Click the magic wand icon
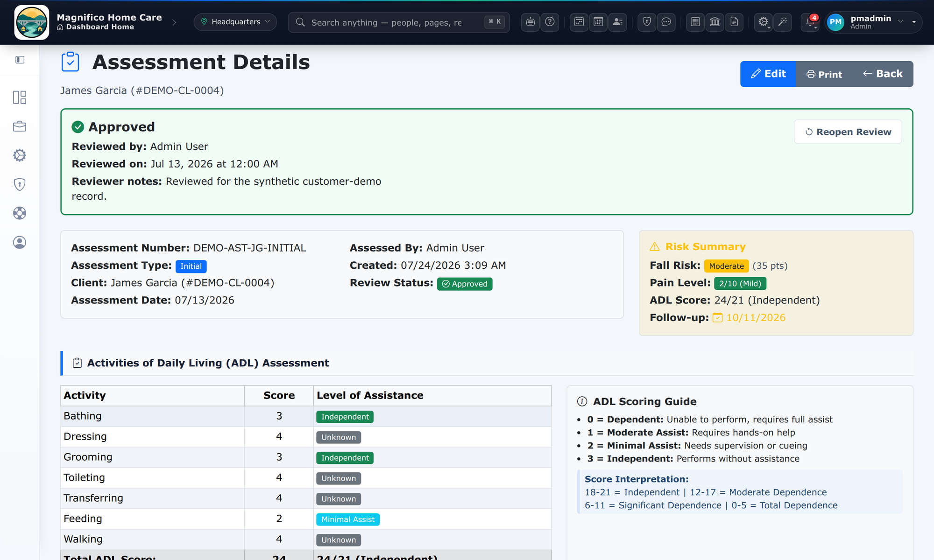The image size is (934, 560). point(783,22)
